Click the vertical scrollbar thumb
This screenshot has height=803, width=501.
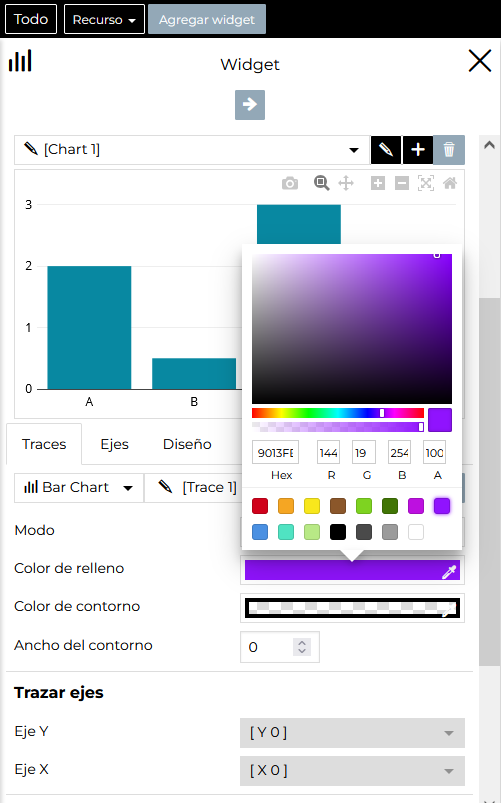point(490,481)
